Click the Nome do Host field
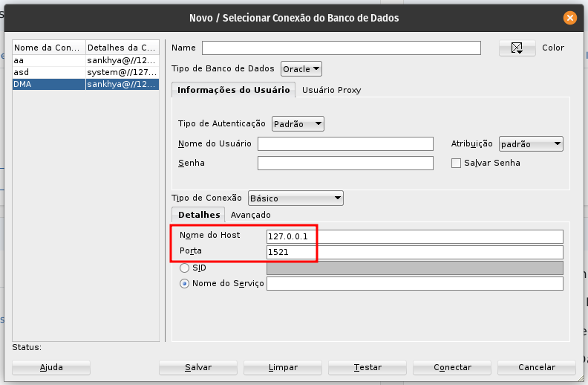 [x=414, y=236]
